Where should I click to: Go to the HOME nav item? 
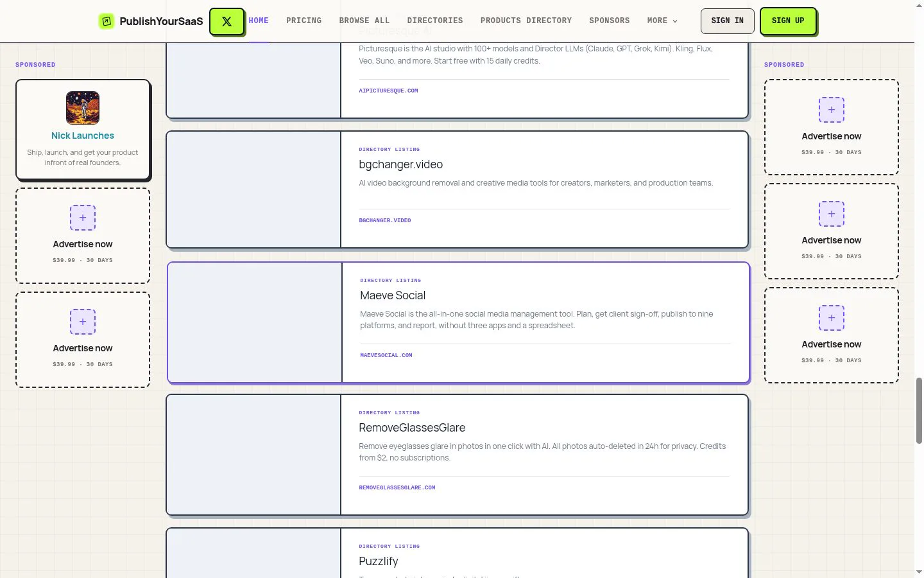pos(259,21)
